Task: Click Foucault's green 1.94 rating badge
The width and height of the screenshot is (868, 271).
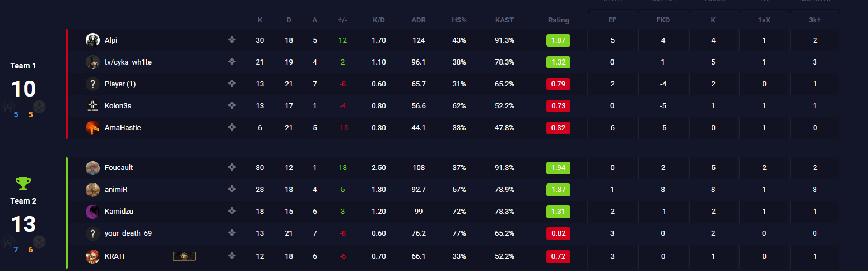Action: [558, 167]
